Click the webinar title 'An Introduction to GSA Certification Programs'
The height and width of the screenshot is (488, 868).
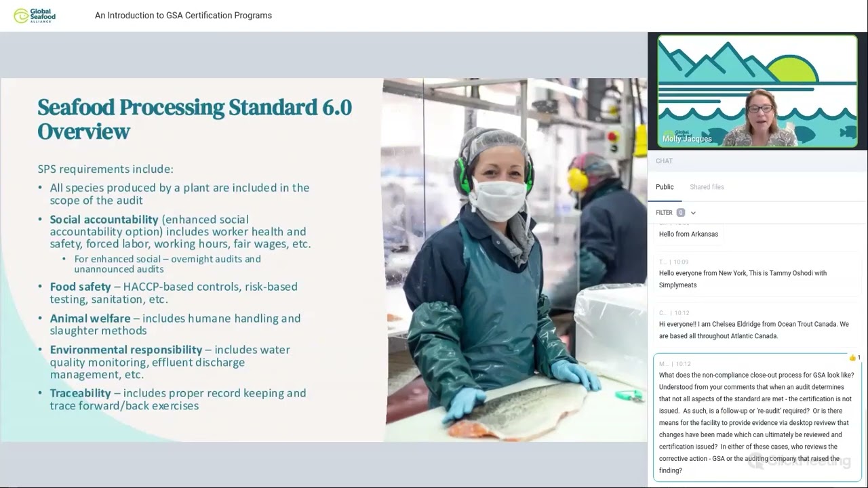coord(183,16)
